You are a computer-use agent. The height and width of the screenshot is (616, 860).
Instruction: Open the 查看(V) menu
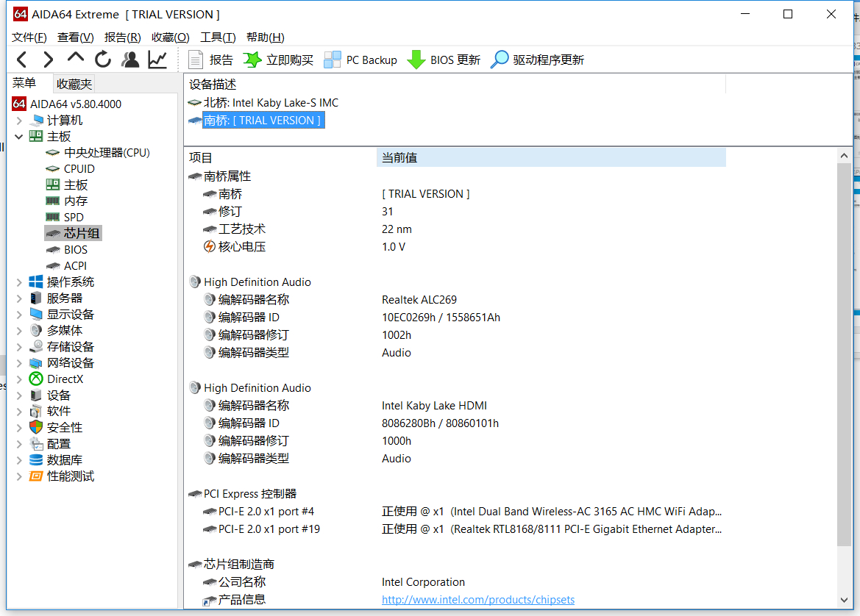[76, 37]
